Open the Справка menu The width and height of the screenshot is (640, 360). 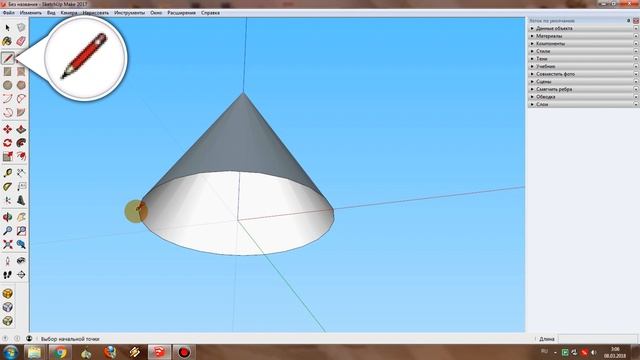click(x=211, y=13)
